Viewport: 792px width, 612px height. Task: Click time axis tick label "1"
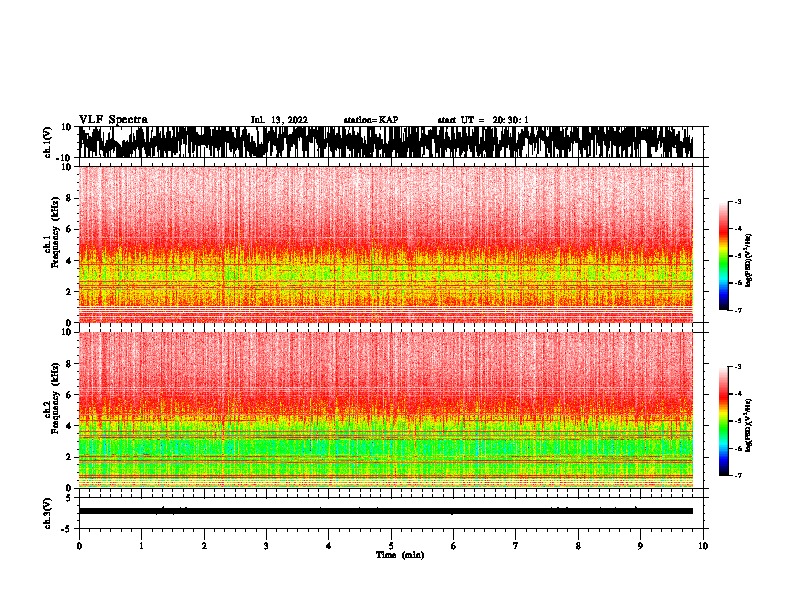click(141, 546)
